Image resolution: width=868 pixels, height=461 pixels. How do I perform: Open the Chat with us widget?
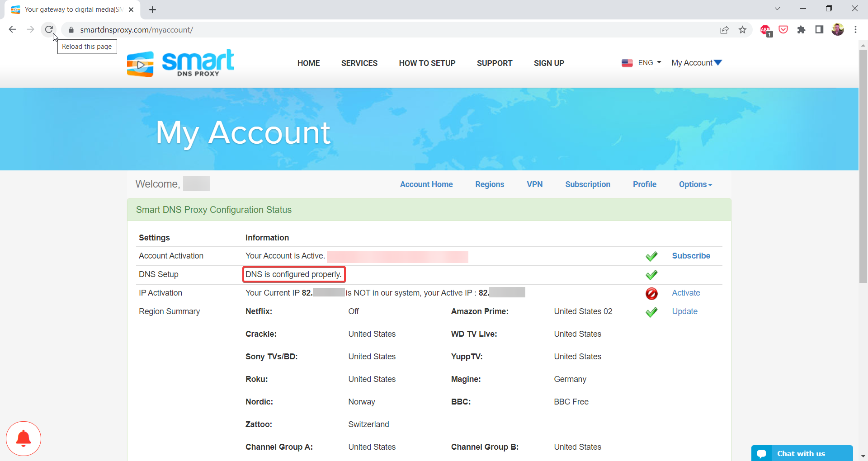pyautogui.click(x=801, y=453)
